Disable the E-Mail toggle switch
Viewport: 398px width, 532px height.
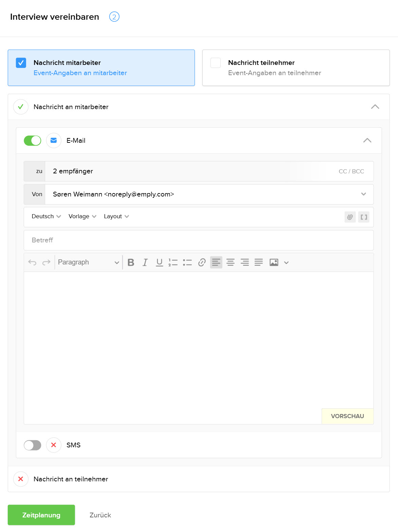[x=33, y=140]
